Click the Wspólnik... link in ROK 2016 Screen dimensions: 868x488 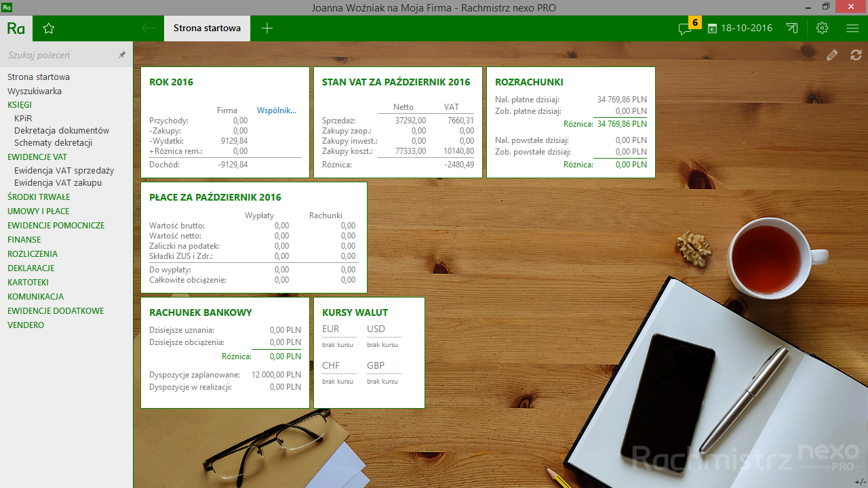tap(277, 110)
